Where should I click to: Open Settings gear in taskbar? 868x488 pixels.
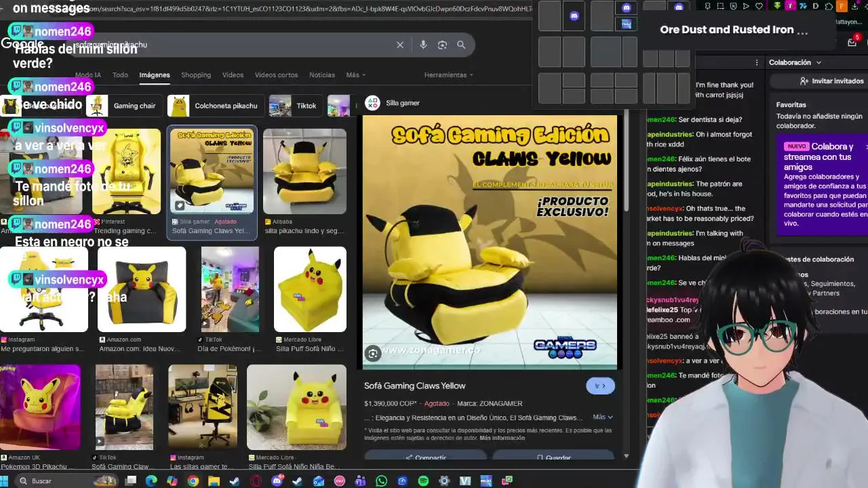pos(444,481)
